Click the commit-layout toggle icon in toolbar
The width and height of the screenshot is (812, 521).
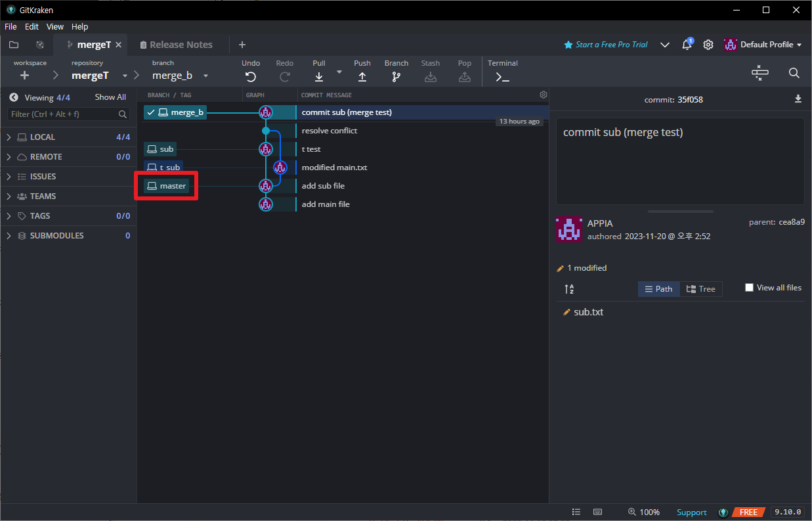pos(760,73)
